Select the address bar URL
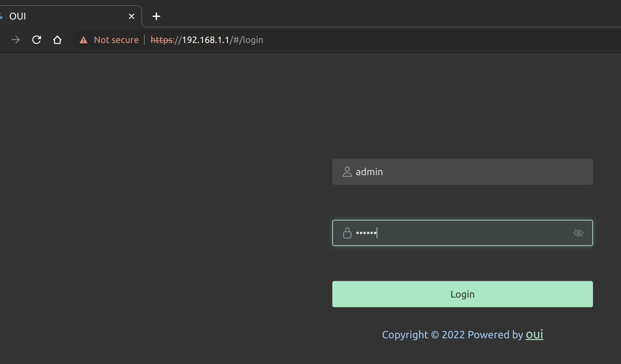This screenshot has height=364, width=621. [x=207, y=40]
